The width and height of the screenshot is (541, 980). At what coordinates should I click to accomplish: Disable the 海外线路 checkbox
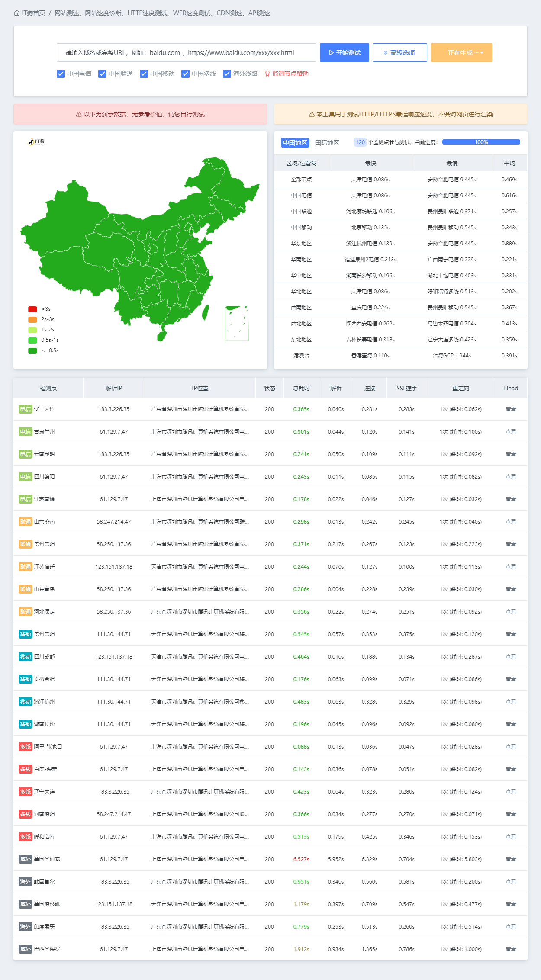(x=227, y=74)
